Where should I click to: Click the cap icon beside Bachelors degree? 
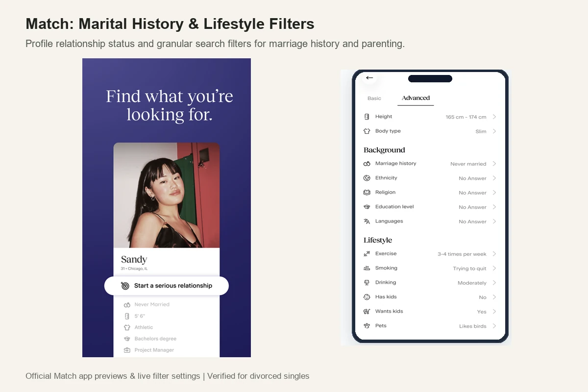tap(127, 339)
